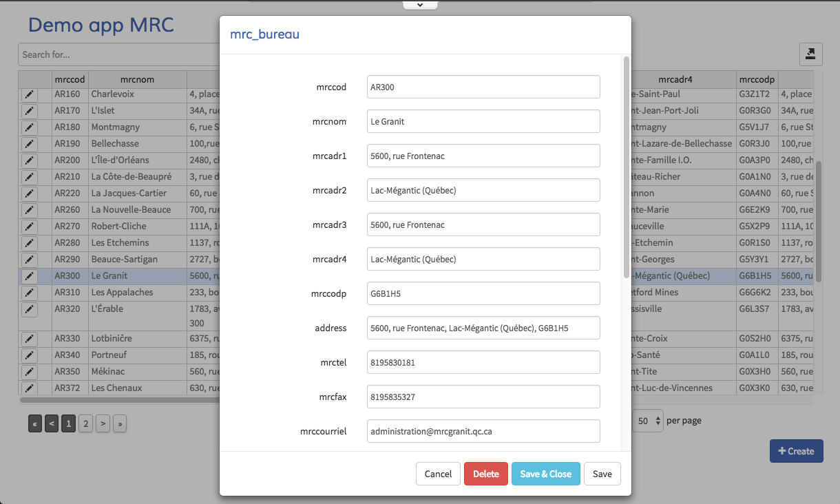Edit the Lotbinière row pencil icon
This screenshot has width=840, height=504.
(29, 339)
